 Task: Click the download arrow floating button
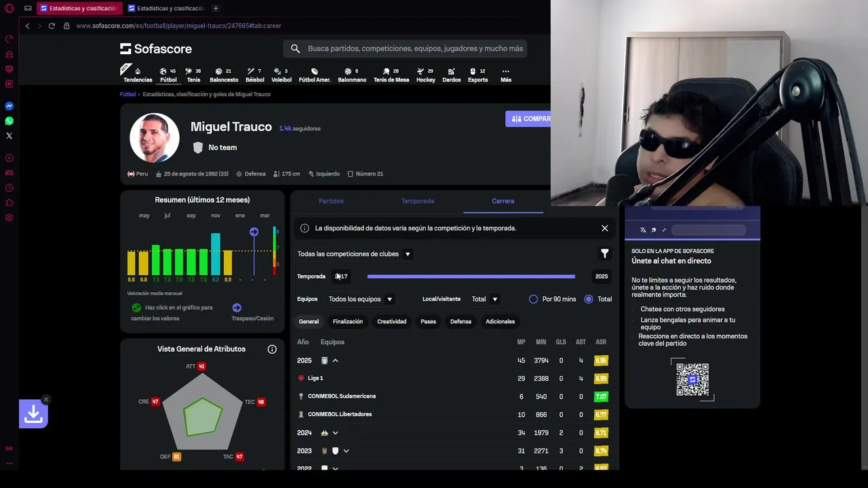[33, 413]
